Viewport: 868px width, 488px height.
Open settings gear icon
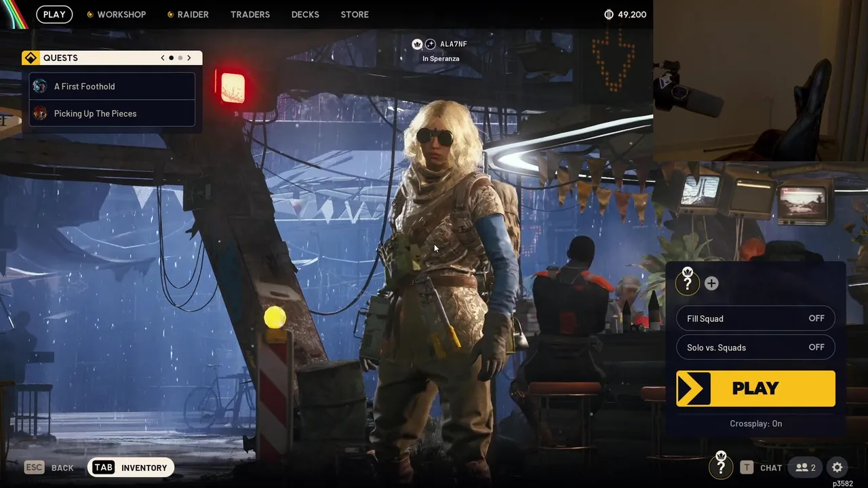pyautogui.click(x=837, y=468)
